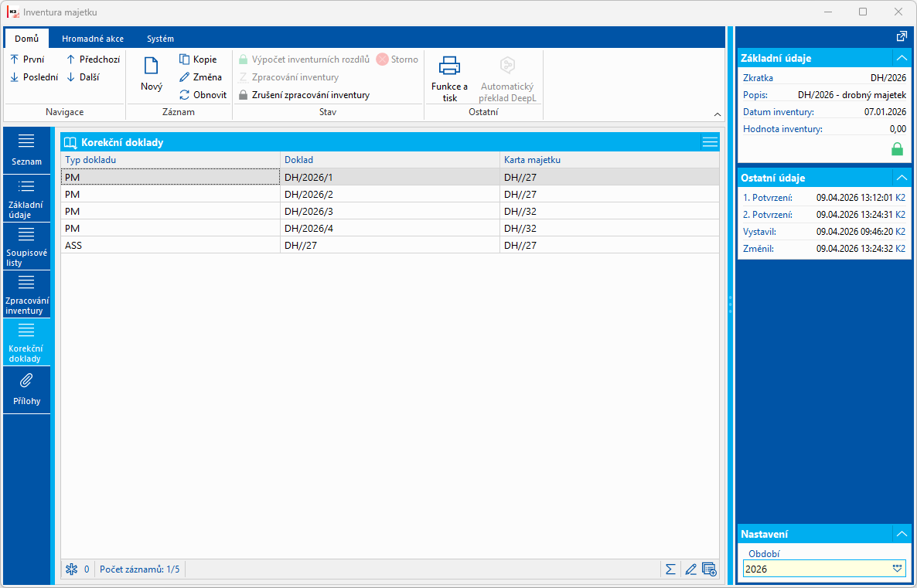Go to the first record (První)
Viewport: 917px width, 588px height.
[27, 59]
